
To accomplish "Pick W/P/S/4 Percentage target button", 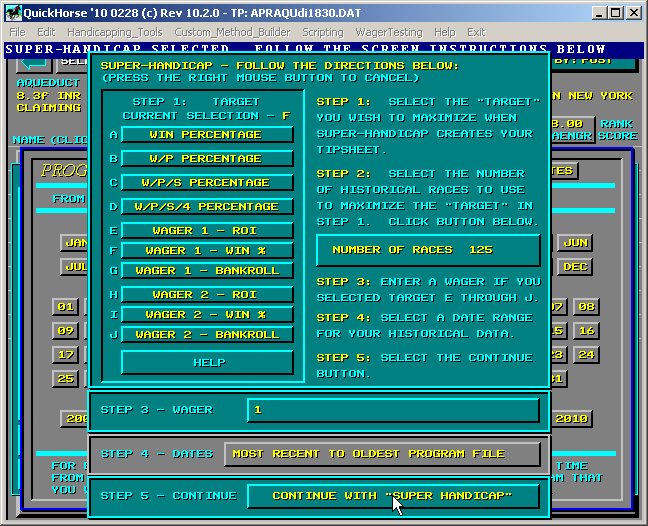I will [x=207, y=206].
